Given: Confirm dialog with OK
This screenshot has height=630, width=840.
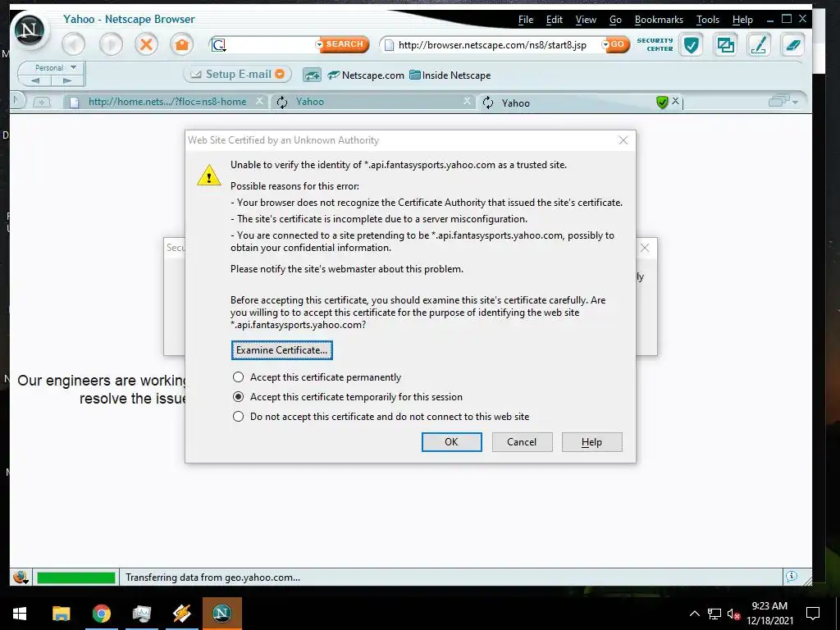Looking at the screenshot, I should 452,442.
